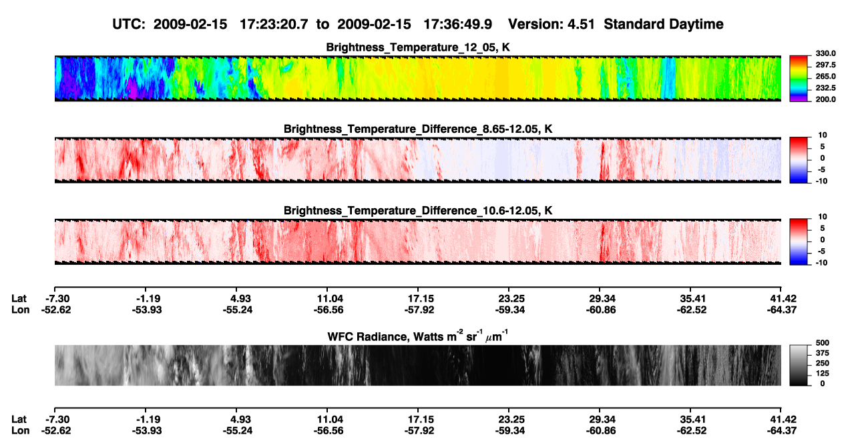868x445 pixels.
Task: Click longitude -60.86 on the bottom axis
Action: (600, 431)
